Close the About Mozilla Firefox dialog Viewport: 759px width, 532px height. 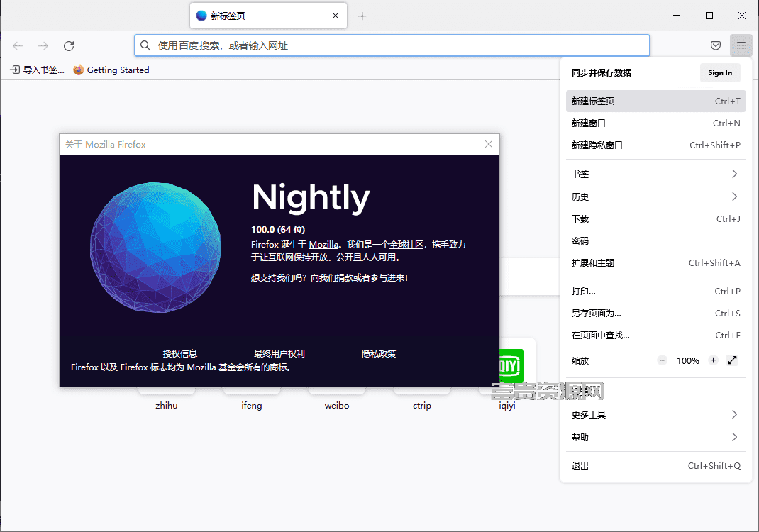[x=489, y=144]
